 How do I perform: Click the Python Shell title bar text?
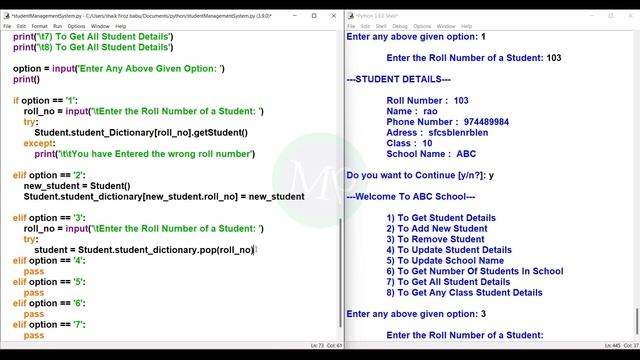click(x=377, y=16)
